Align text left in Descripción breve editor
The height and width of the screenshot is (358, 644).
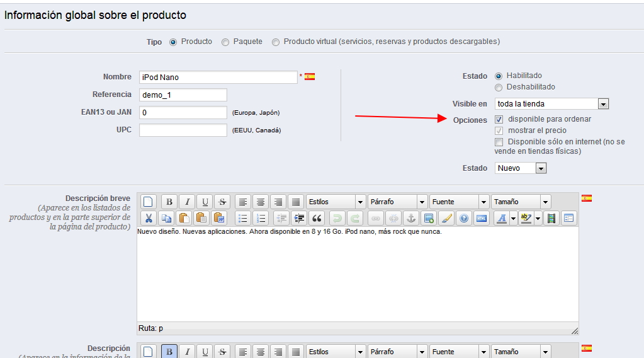[x=243, y=202]
